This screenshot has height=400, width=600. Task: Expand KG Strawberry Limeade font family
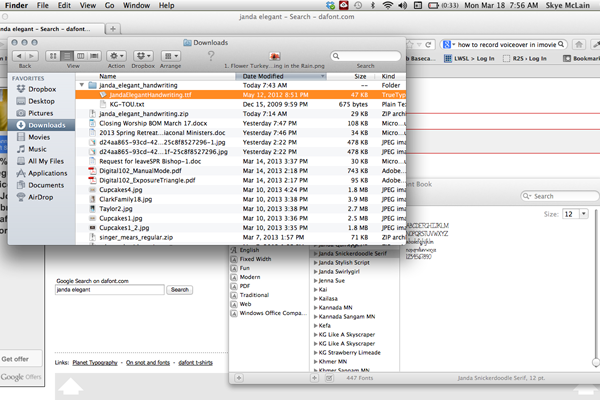[x=316, y=353]
